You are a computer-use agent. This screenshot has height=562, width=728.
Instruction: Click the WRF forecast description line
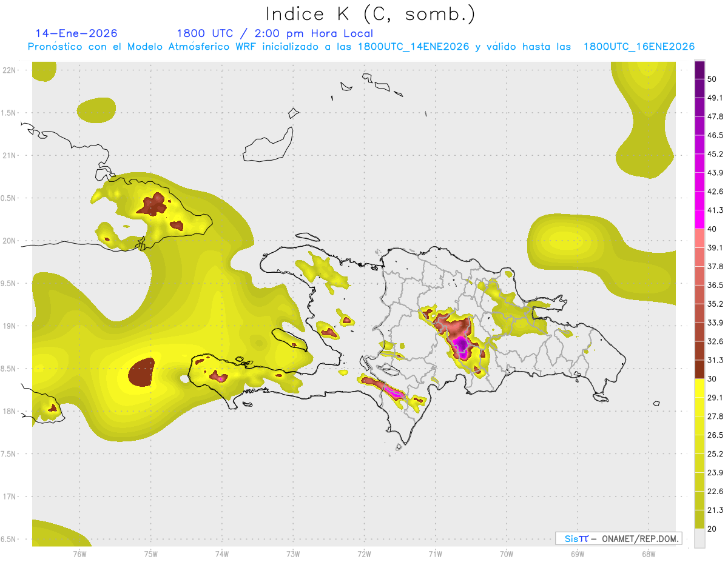361,47
